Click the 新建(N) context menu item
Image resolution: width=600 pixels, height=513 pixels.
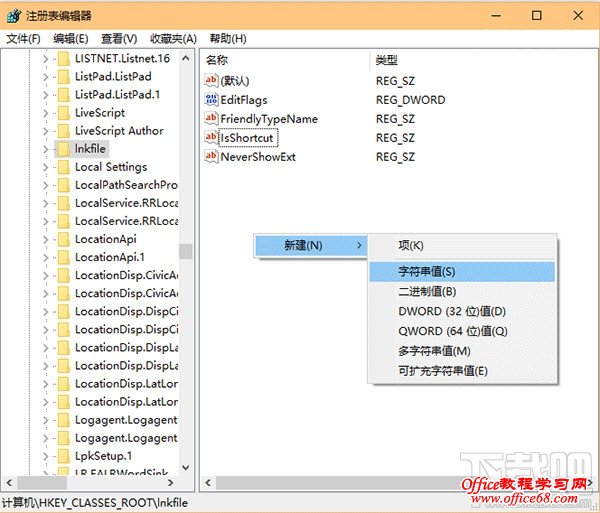(x=310, y=245)
